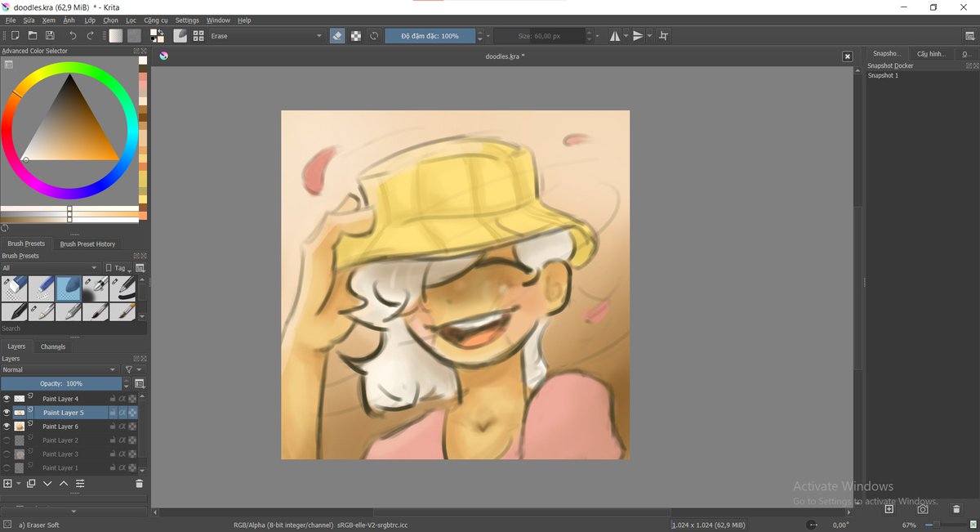980x532 pixels.
Task: Switch to the Brush Preset History tab
Action: [x=87, y=244]
